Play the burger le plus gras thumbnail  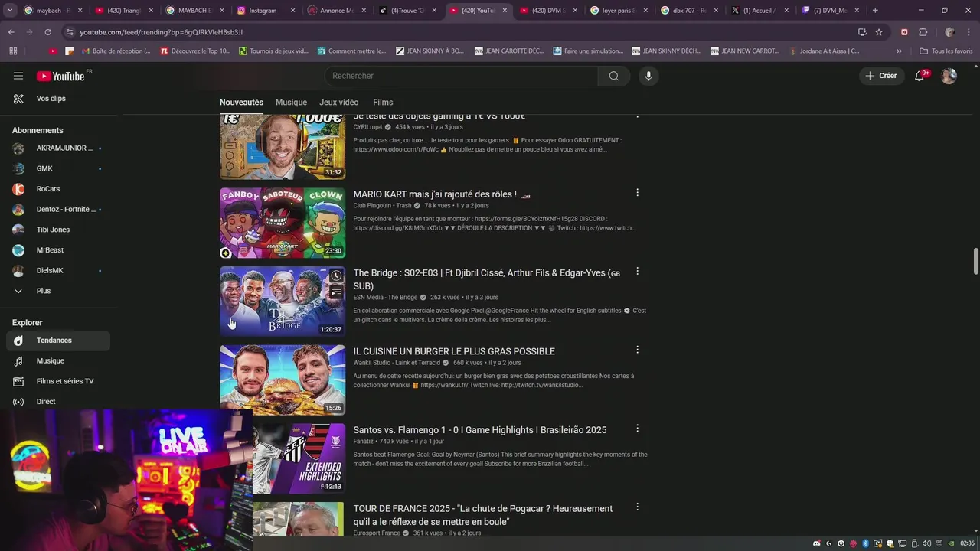click(283, 380)
